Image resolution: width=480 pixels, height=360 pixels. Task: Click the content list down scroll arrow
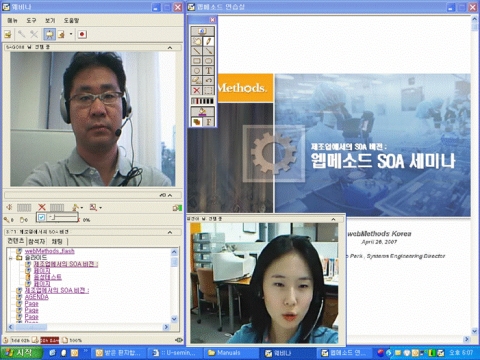tap(174, 319)
